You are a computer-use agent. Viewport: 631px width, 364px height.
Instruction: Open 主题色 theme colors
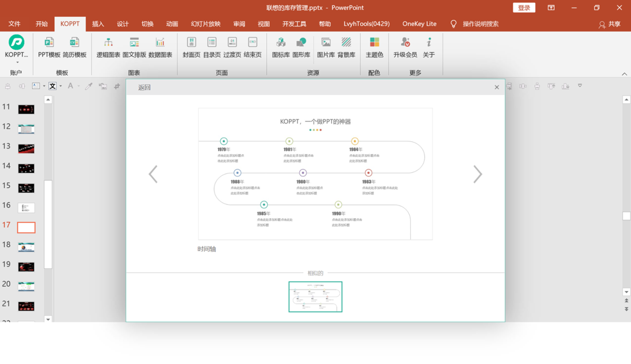tap(375, 47)
